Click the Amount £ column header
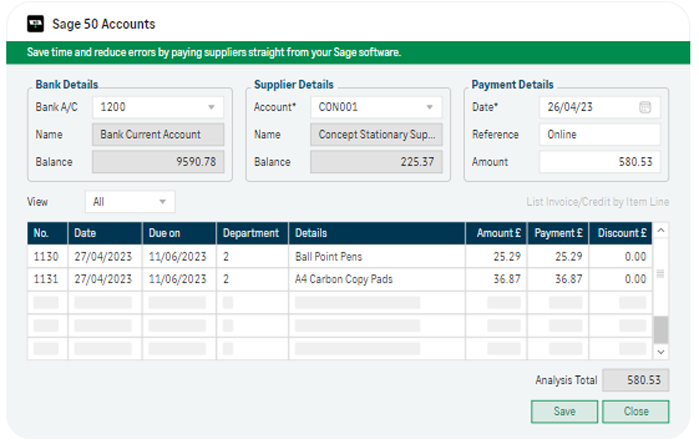Screen dimensions: 699x444 tap(497, 233)
